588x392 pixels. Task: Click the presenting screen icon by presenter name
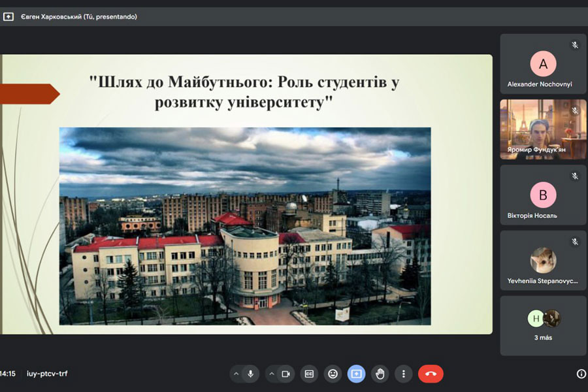click(x=8, y=16)
